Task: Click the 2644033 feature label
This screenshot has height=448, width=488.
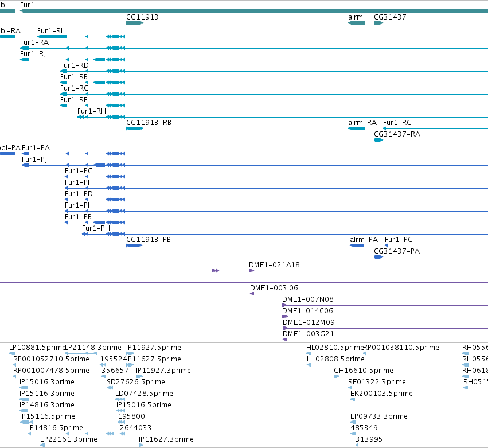Action: coord(136,428)
